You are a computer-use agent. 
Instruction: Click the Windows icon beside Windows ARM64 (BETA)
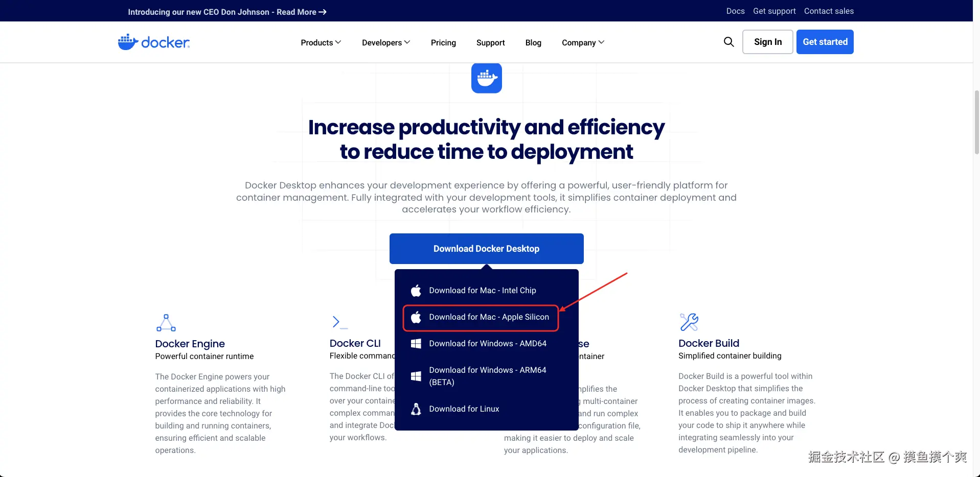[x=416, y=376]
